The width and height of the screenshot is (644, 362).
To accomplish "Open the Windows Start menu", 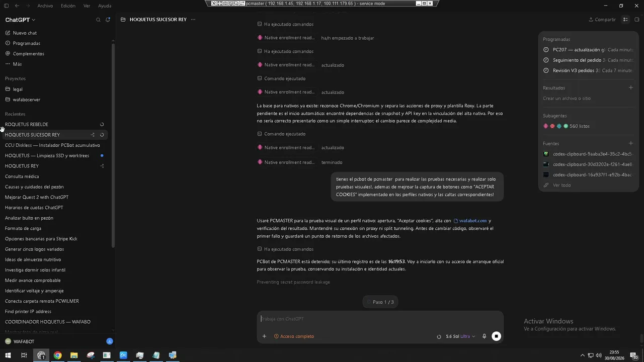I will pos(8,355).
